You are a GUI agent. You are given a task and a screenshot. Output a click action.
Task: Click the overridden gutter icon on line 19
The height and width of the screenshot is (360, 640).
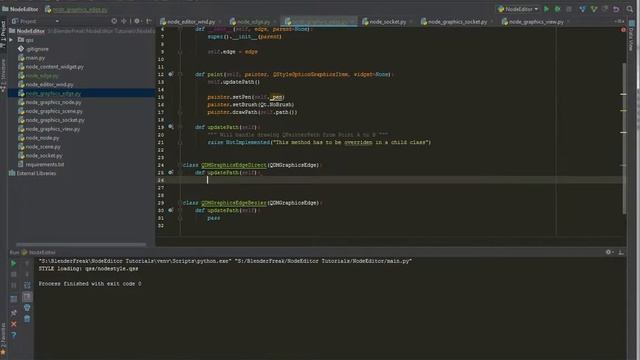[171, 127]
